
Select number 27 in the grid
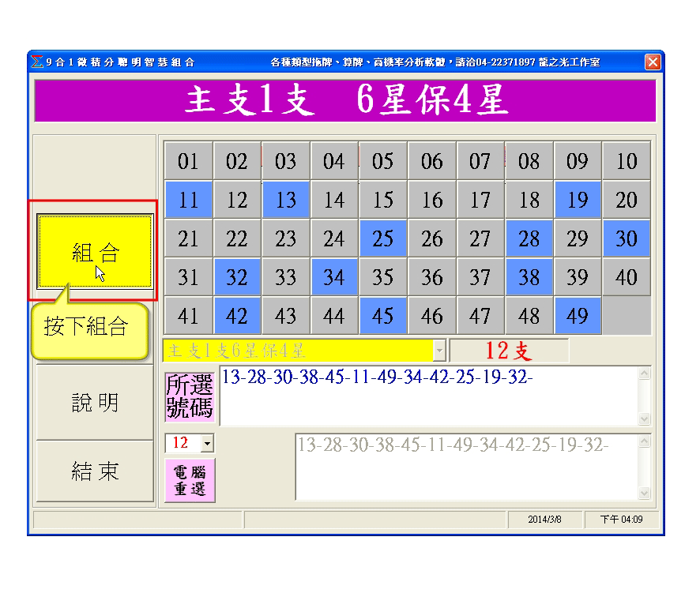pos(480,238)
